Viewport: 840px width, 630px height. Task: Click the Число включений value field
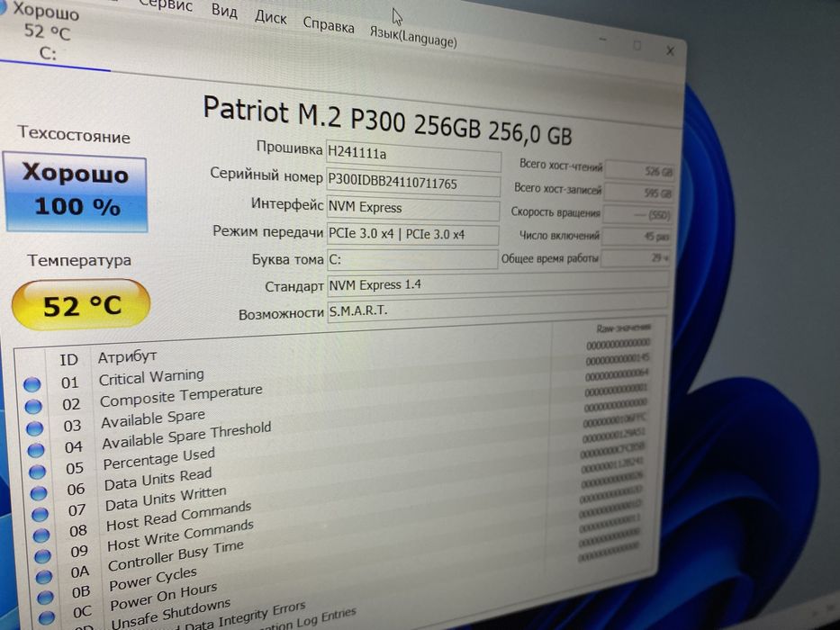click(636, 236)
